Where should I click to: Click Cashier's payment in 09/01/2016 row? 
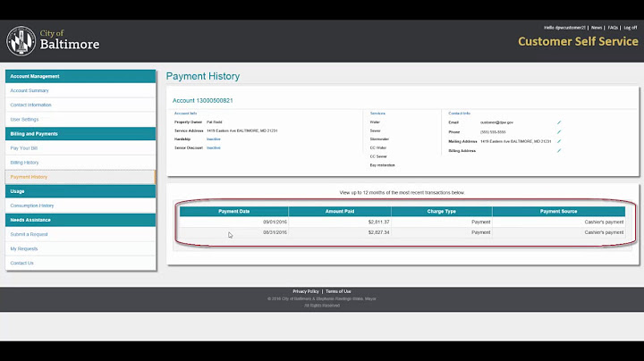point(604,222)
